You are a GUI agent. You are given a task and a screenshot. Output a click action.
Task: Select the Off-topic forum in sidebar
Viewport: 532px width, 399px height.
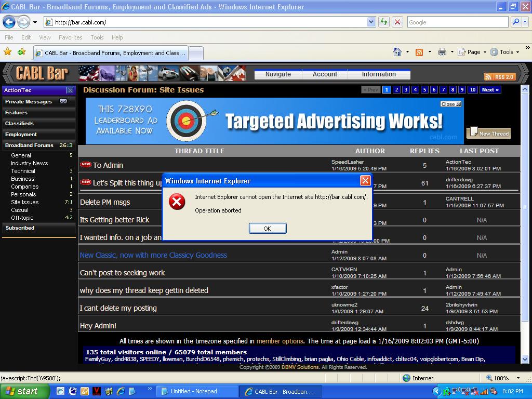coord(22,218)
